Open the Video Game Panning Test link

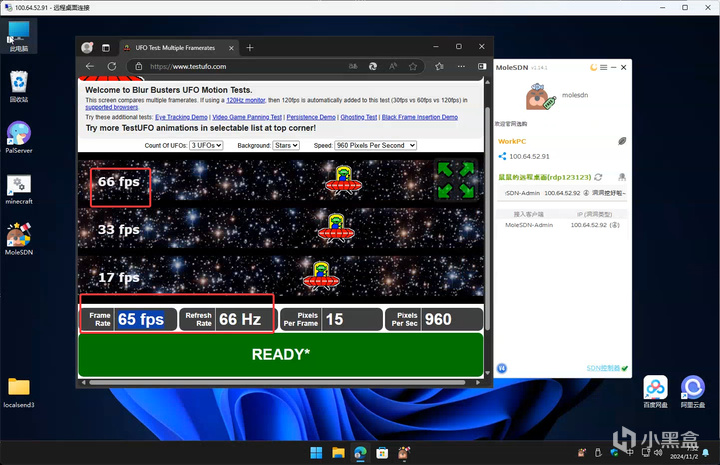[247, 117]
